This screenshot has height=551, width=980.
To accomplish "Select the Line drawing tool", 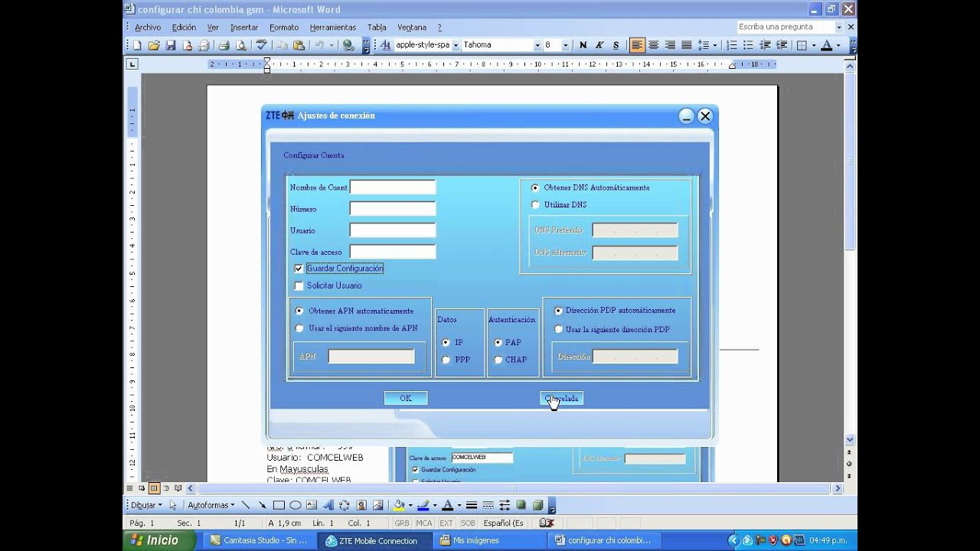I will pos(246,505).
